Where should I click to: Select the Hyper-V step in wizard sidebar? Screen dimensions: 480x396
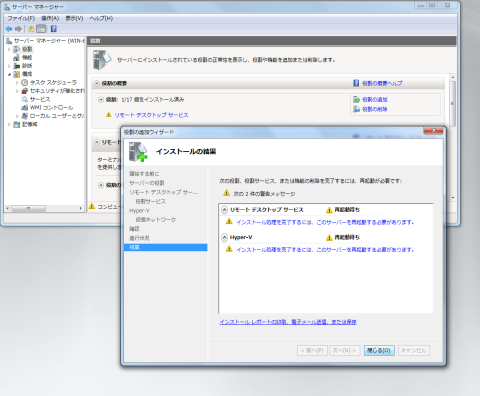coord(139,211)
